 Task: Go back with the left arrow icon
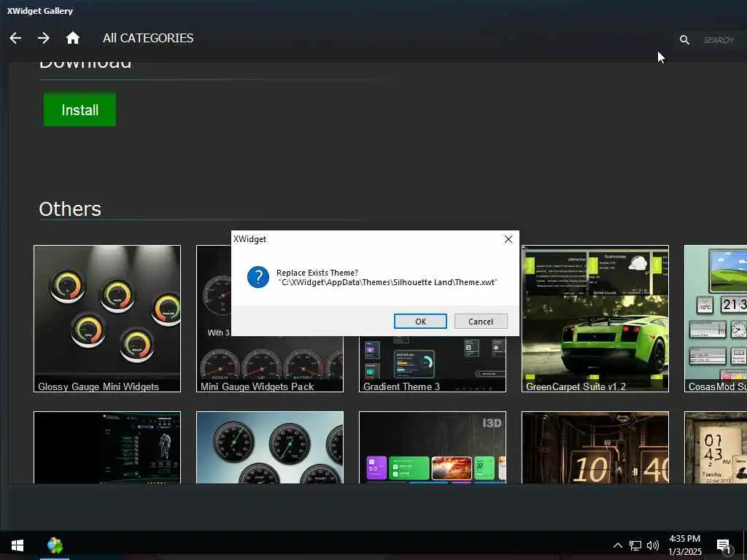[x=15, y=38]
